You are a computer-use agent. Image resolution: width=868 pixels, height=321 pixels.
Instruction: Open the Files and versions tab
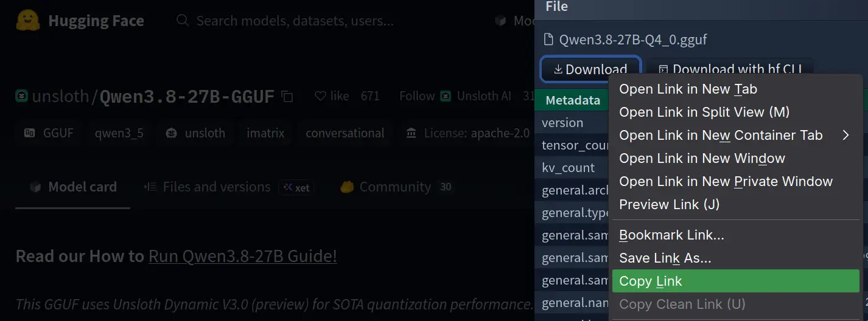click(x=228, y=187)
